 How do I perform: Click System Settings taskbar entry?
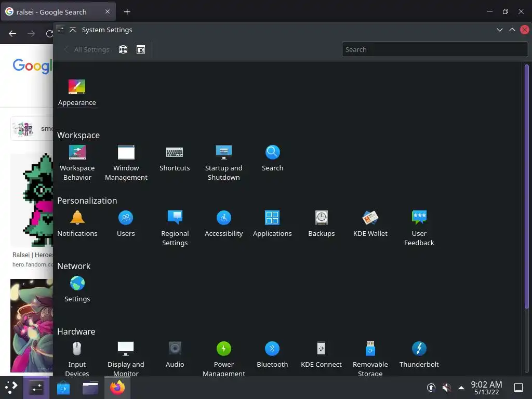[36, 388]
